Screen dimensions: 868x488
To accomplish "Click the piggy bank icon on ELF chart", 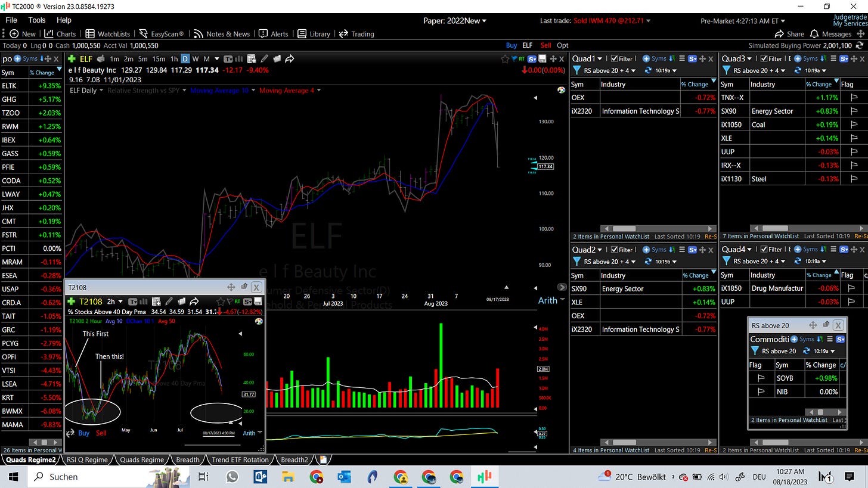I will click(101, 59).
